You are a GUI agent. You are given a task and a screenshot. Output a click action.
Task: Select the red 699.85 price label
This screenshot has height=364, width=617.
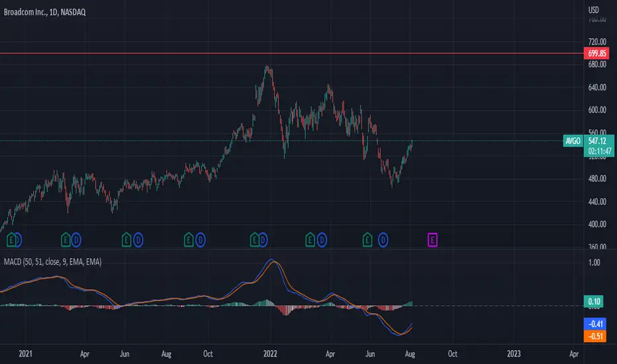tap(596, 53)
